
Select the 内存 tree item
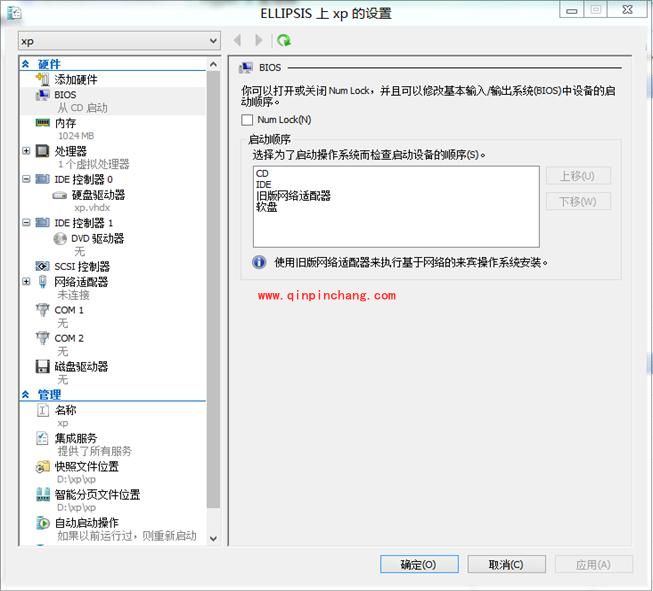pyautogui.click(x=65, y=123)
